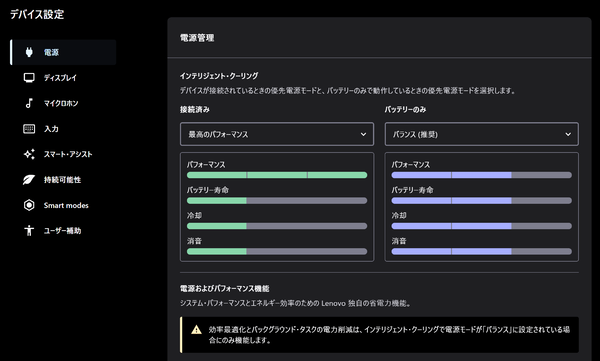The width and height of the screenshot is (600, 361).
Task: Click the sparkle Smart Assist icon
Action: click(x=29, y=154)
